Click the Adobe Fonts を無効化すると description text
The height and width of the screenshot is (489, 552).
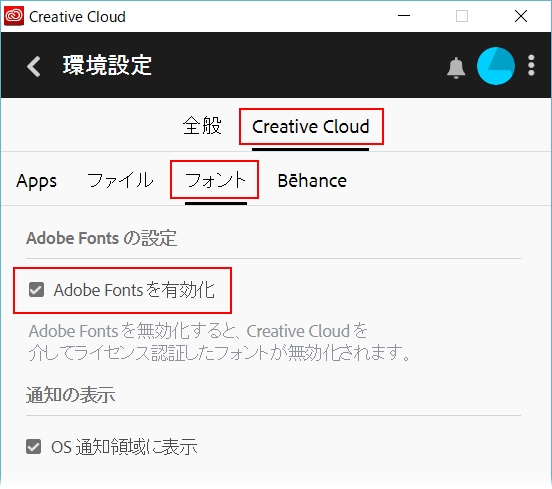pyautogui.click(x=219, y=342)
